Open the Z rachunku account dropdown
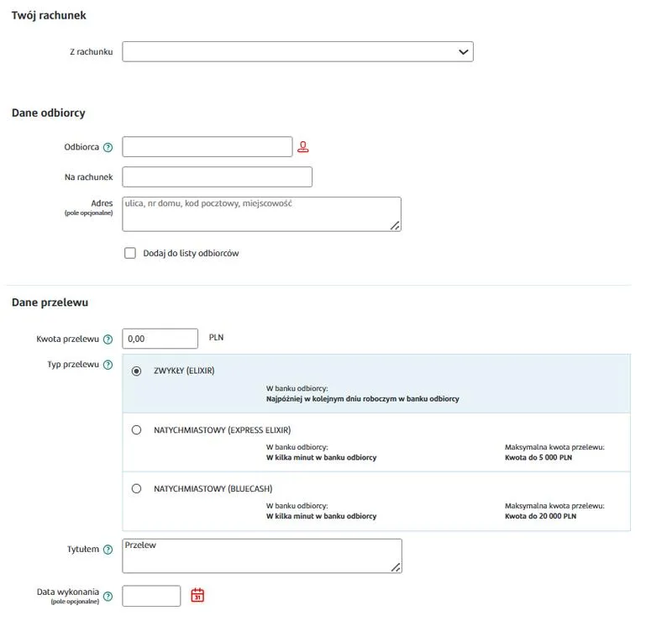The height and width of the screenshot is (621, 672). tap(298, 51)
